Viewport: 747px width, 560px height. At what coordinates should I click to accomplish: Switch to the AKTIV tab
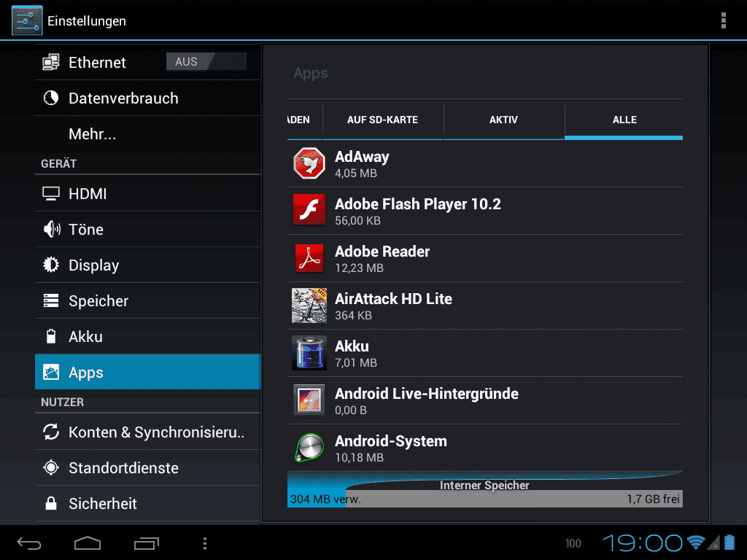point(503,120)
